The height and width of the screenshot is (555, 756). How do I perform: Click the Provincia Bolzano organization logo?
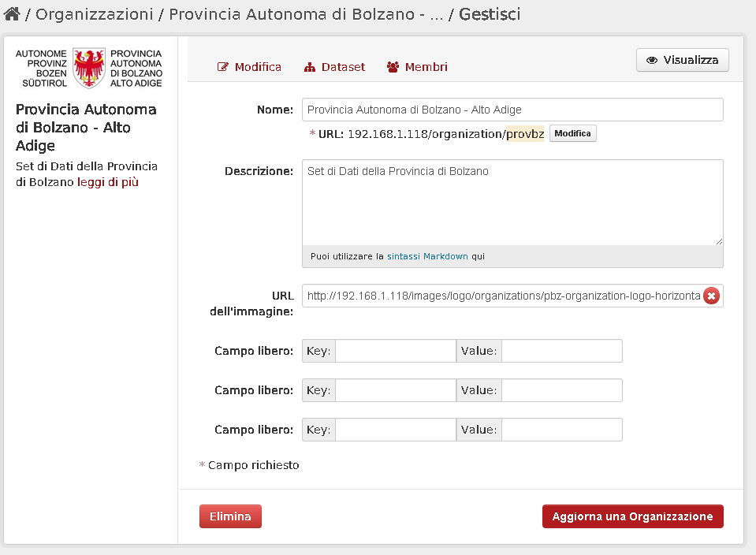click(x=89, y=68)
